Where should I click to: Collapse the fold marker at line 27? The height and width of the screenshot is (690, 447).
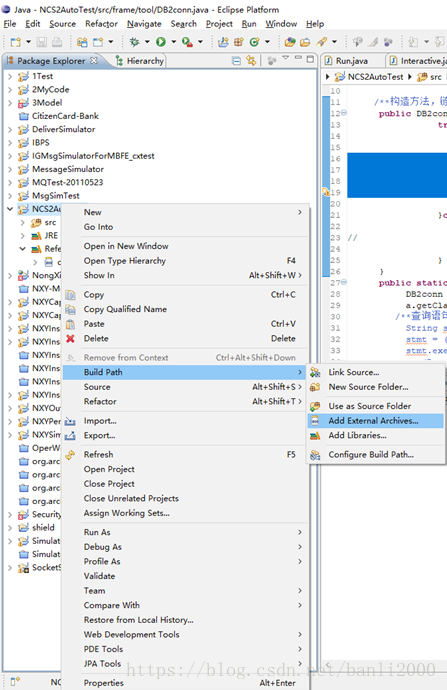pos(344,282)
